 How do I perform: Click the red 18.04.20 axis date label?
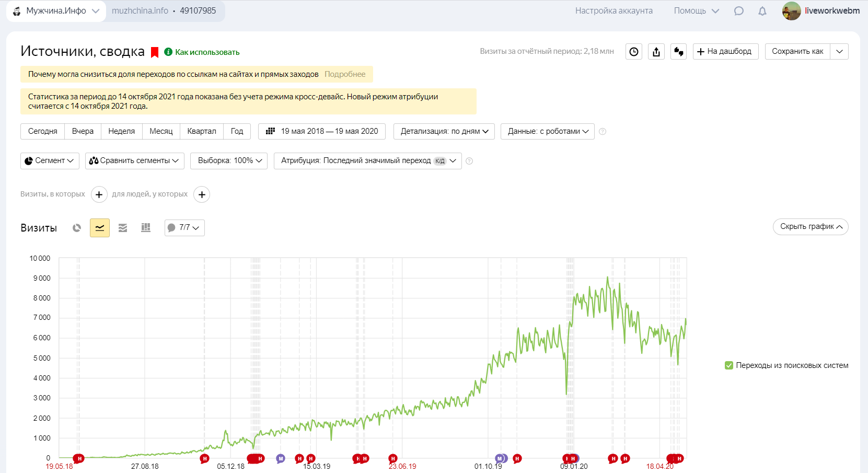(659, 467)
